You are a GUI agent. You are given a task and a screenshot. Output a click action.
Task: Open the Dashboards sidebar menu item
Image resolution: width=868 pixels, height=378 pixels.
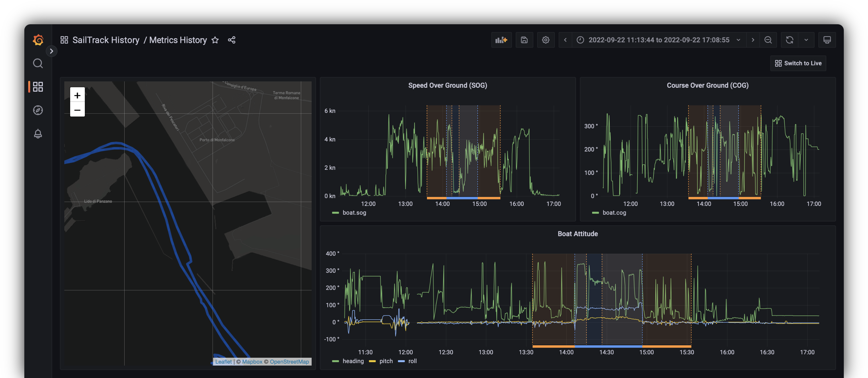(x=38, y=87)
